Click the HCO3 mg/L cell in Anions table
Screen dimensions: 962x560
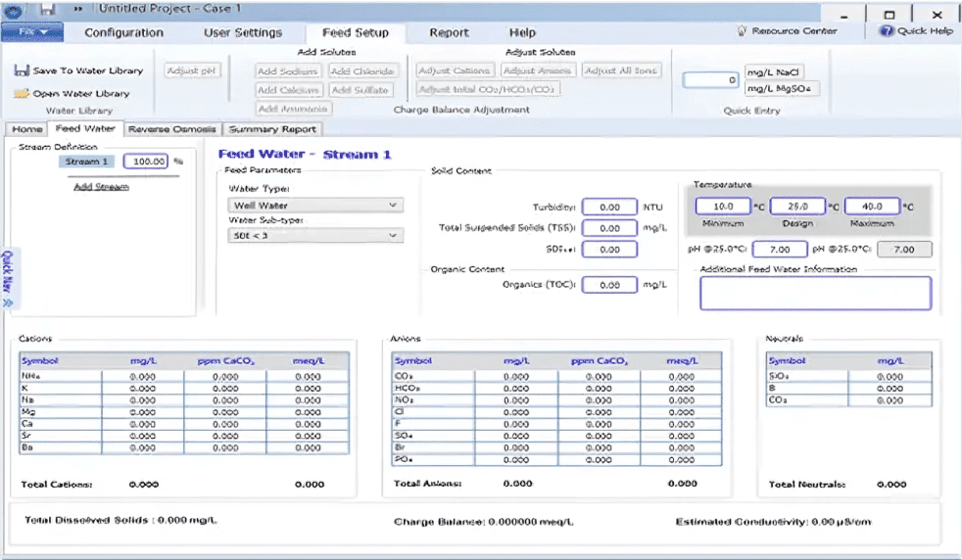click(516, 389)
